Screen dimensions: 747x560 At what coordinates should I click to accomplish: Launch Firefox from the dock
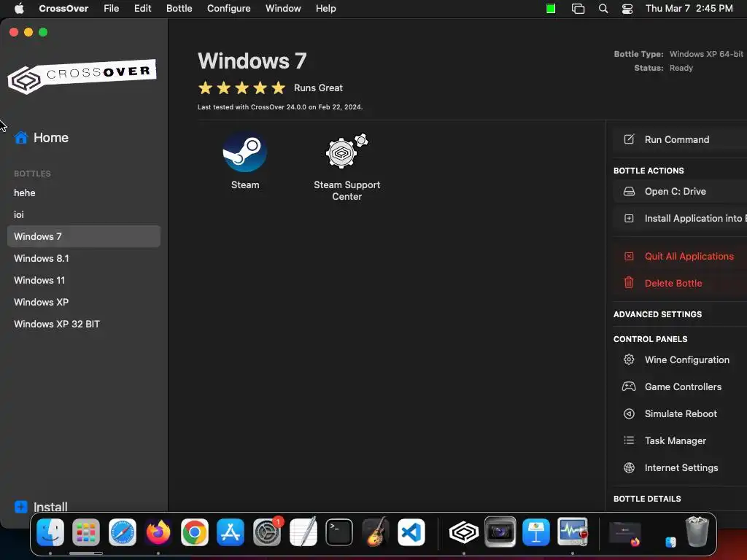click(x=158, y=532)
